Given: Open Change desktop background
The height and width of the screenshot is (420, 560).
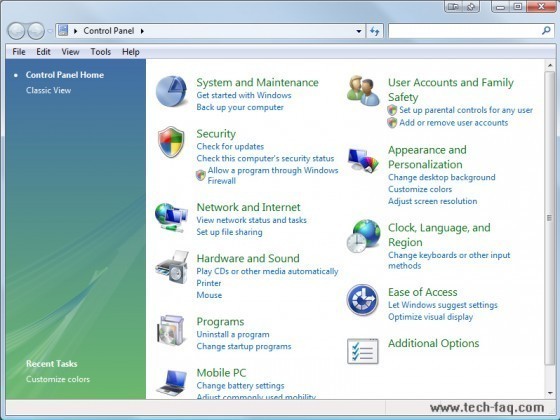Looking at the screenshot, I should [442, 178].
